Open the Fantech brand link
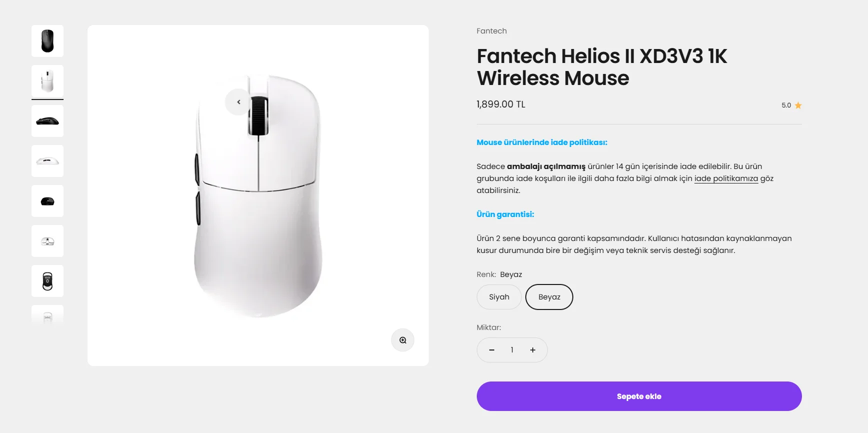 tap(491, 31)
